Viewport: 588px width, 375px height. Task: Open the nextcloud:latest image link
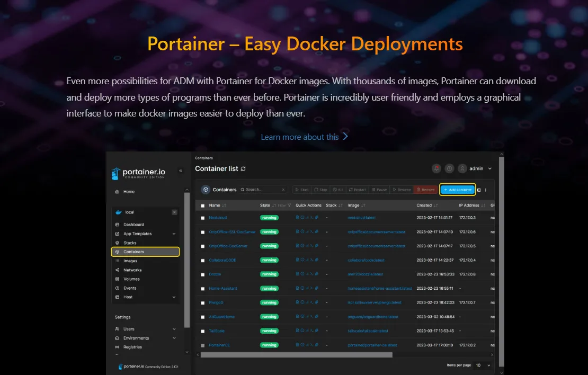click(x=361, y=218)
